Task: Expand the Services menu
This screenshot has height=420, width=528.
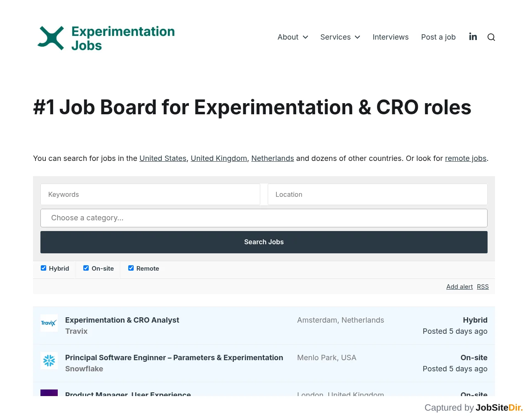Action: tap(340, 37)
